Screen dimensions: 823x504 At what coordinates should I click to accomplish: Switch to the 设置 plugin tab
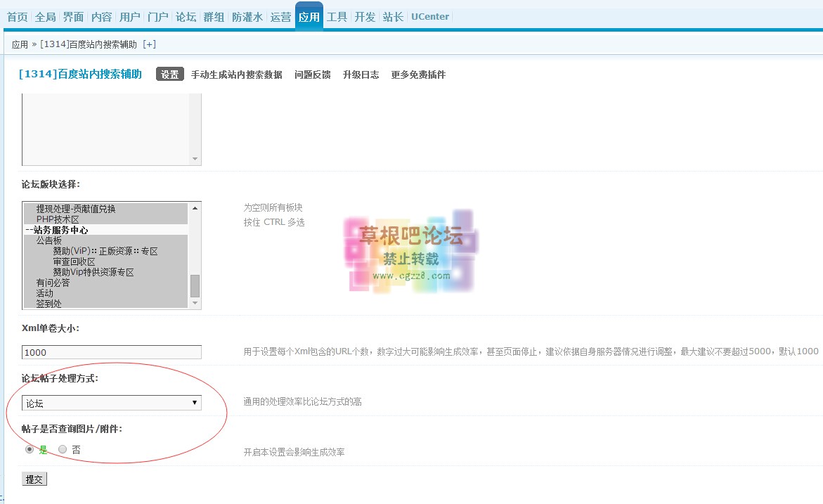tap(169, 73)
